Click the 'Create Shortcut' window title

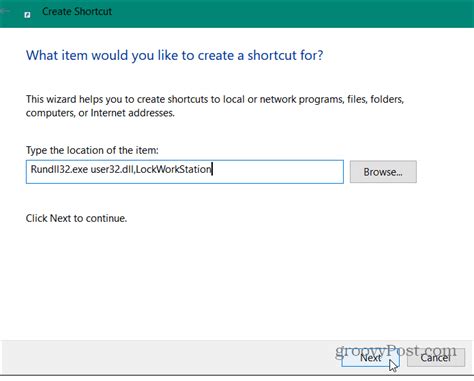77,12
